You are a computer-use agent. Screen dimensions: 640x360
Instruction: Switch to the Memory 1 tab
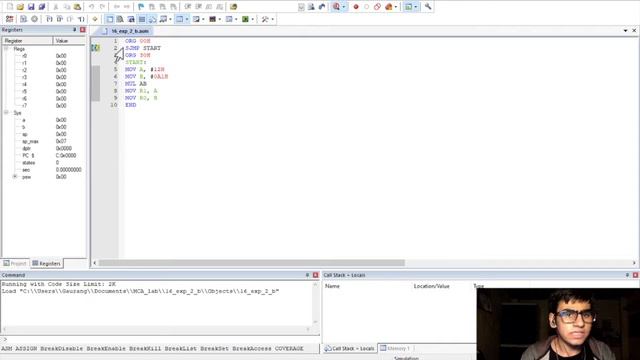(395, 348)
